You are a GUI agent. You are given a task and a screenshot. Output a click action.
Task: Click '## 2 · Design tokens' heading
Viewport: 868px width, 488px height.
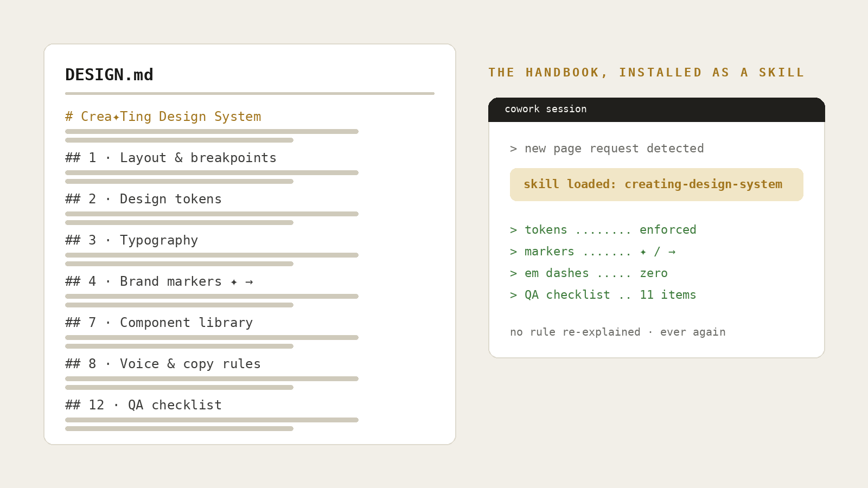pos(143,199)
